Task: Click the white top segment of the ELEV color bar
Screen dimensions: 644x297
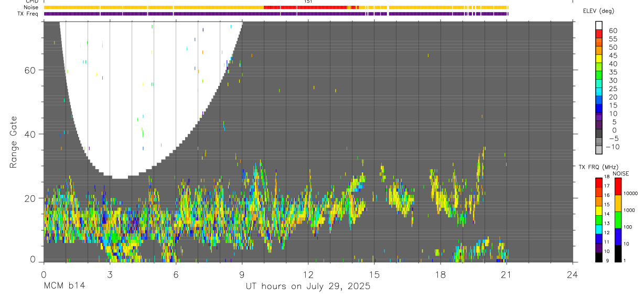Action: tap(599, 25)
